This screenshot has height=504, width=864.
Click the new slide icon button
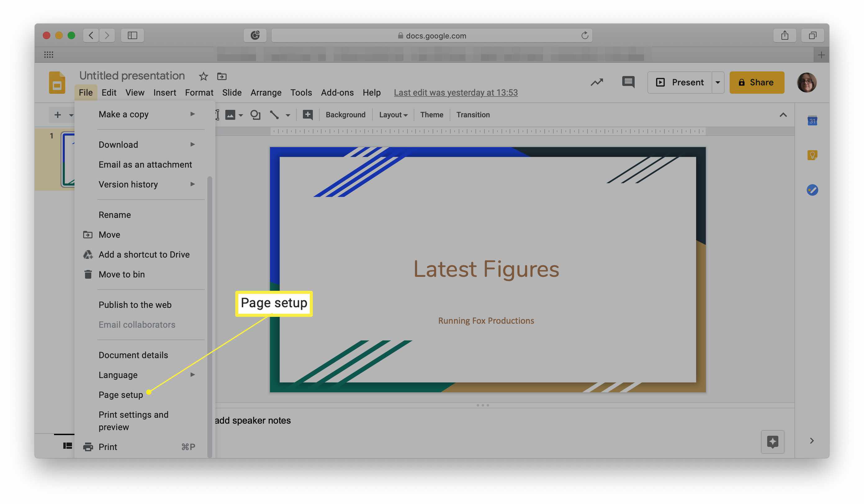pos(56,115)
